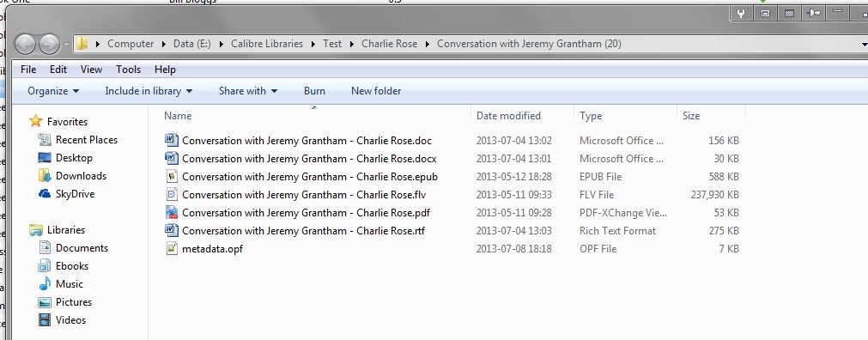Open the Share with dropdown
Viewport: 868px width, 340px height.
(x=248, y=91)
